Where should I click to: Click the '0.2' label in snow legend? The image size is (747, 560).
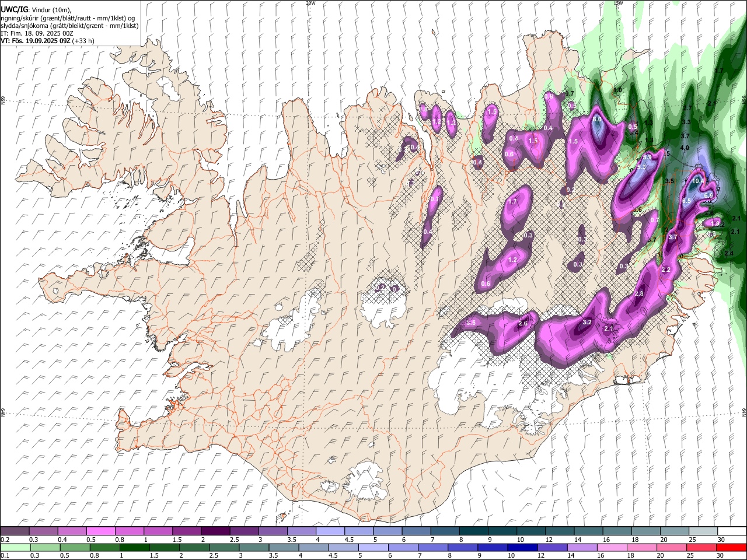coord(5,540)
